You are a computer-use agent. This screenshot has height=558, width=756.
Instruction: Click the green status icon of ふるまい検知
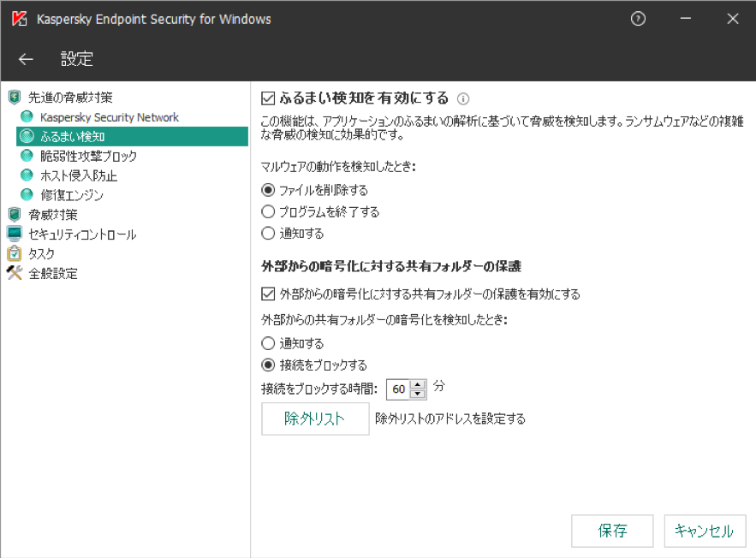[x=27, y=136]
